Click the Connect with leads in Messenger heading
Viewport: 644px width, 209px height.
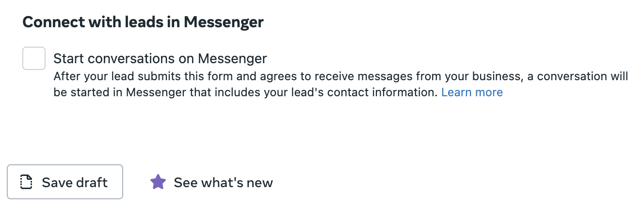coord(143,22)
